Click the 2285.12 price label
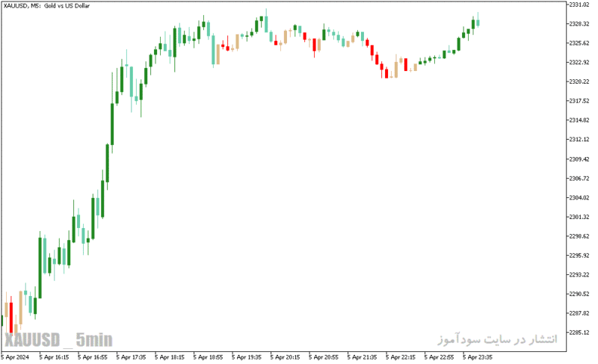This screenshot has height=364, width=598. pyautogui.click(x=579, y=333)
